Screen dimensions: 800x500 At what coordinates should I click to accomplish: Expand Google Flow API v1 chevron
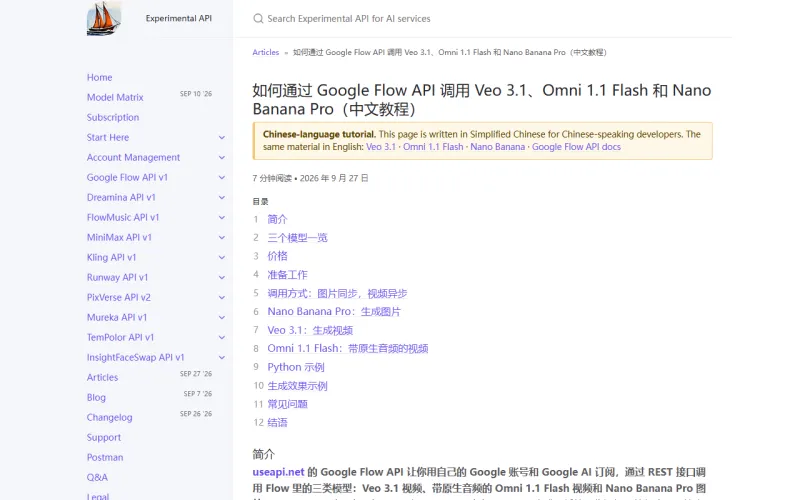pos(222,178)
